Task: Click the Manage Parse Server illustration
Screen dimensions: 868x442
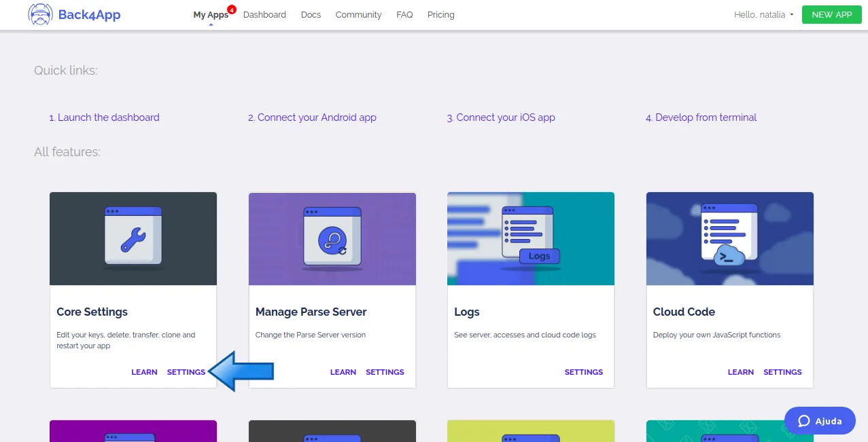Action: (332, 238)
